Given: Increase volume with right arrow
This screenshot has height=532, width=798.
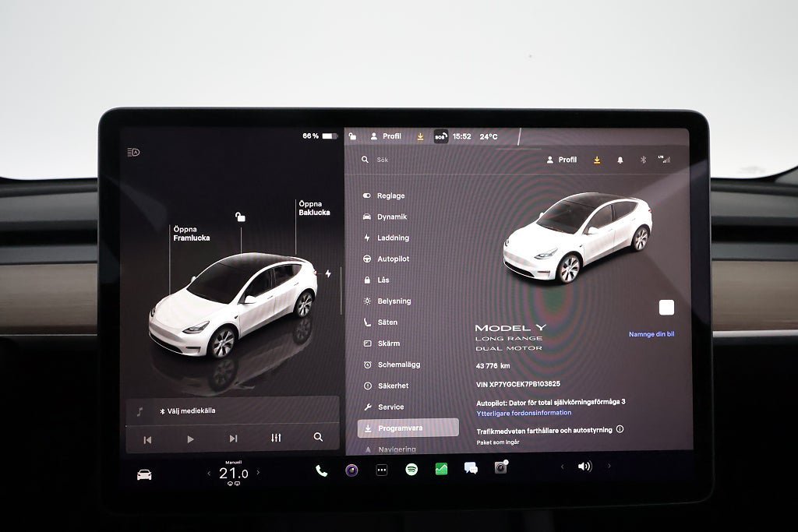Looking at the screenshot, I should [x=609, y=465].
